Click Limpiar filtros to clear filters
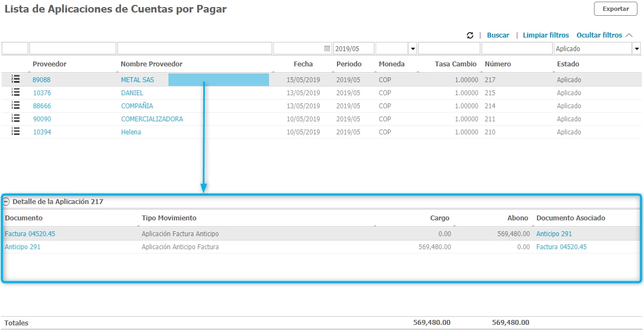The height and width of the screenshot is (333, 644). pos(546,35)
